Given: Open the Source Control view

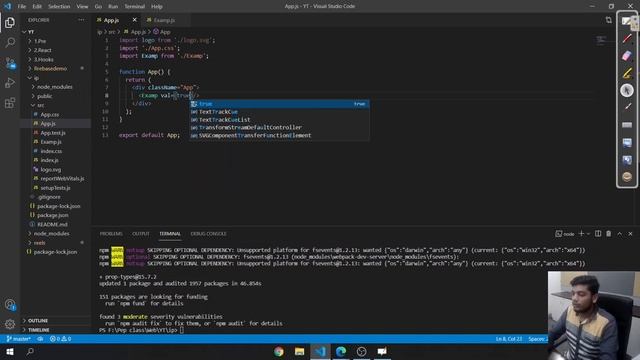Looking at the screenshot, I should click(10, 63).
